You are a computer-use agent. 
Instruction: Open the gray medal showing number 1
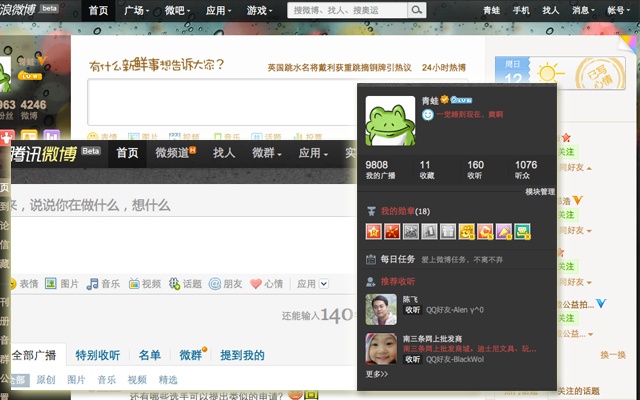click(x=429, y=231)
